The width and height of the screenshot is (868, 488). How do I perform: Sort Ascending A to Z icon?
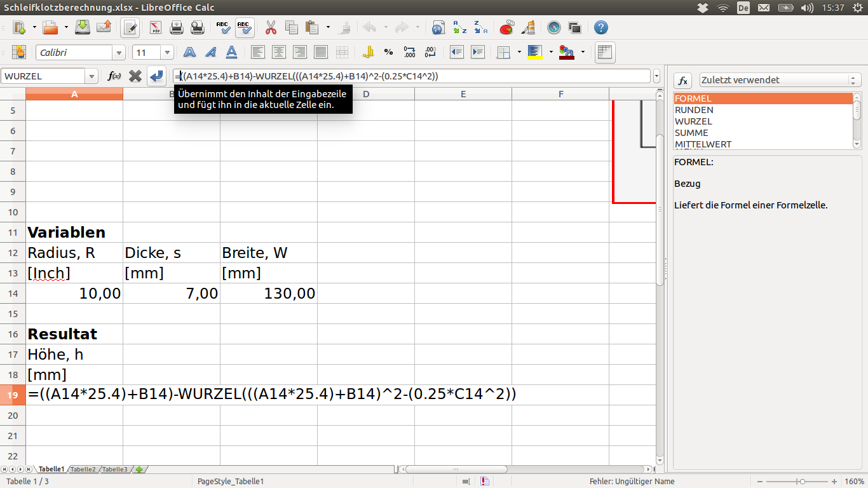click(x=459, y=28)
